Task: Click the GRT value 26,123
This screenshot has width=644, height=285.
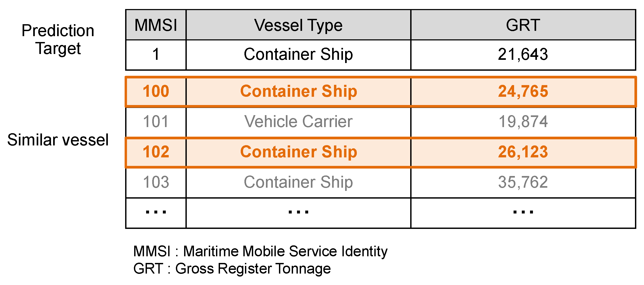Action: (x=523, y=152)
